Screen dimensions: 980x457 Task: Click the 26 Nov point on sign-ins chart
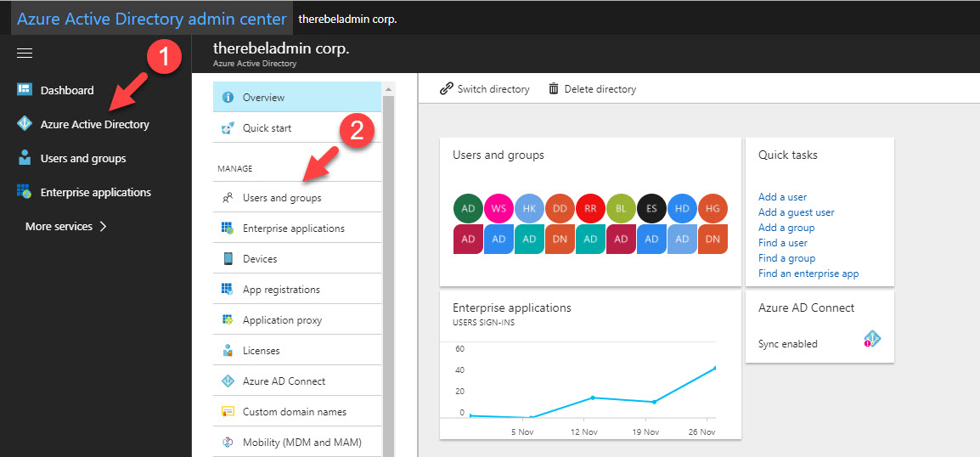coord(714,368)
